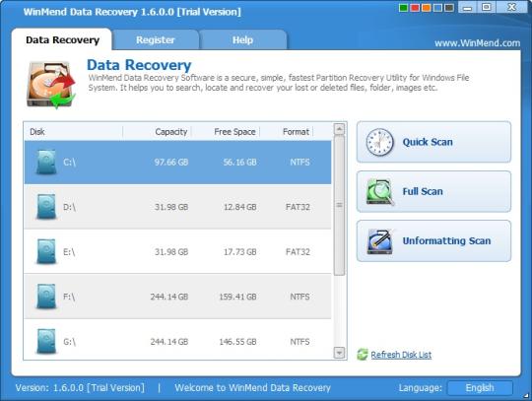Click NTFS format in G:\ row
The image size is (532, 401).
pyautogui.click(x=299, y=341)
